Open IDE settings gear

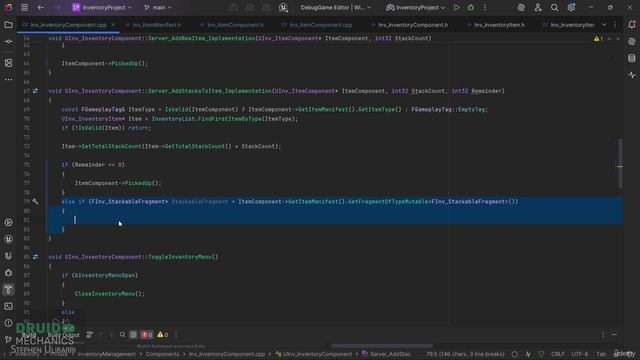(x=571, y=7)
